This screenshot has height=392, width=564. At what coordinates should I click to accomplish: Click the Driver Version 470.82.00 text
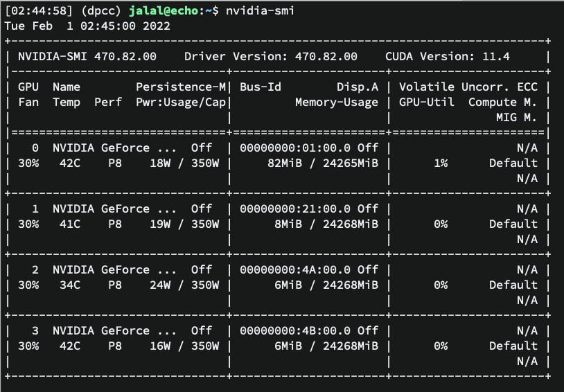271,56
